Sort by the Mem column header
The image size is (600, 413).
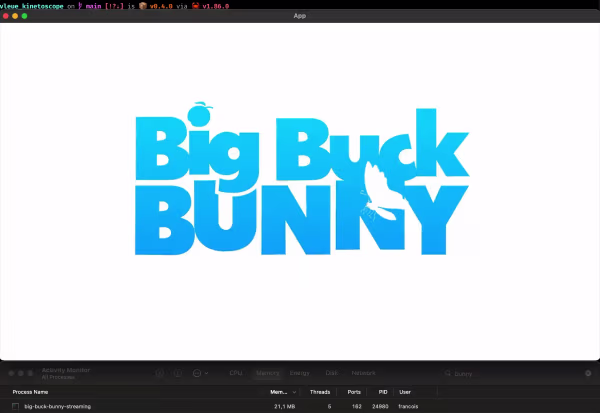click(x=279, y=392)
